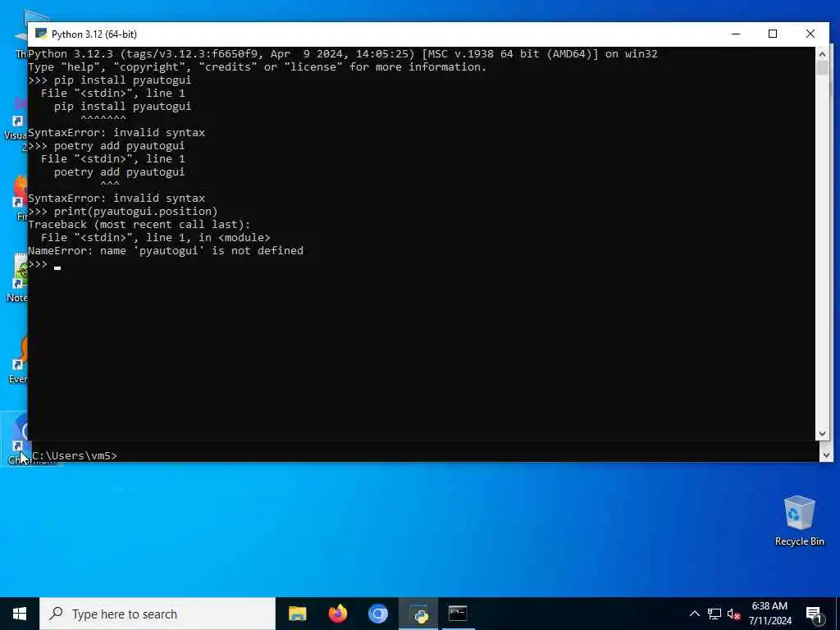840x630 pixels.
Task: Open the clock showing 6:38 AM
Action: click(769, 614)
